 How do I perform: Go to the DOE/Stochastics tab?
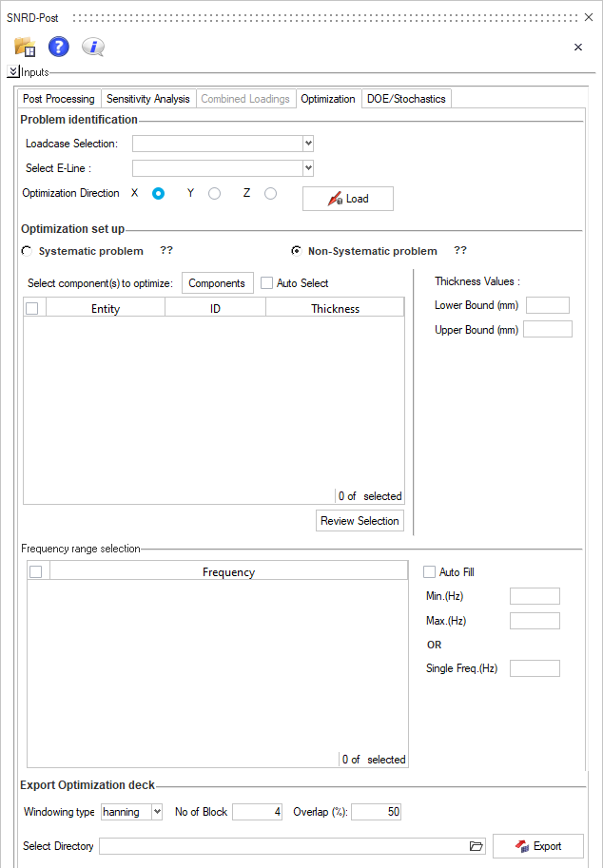pos(406,99)
